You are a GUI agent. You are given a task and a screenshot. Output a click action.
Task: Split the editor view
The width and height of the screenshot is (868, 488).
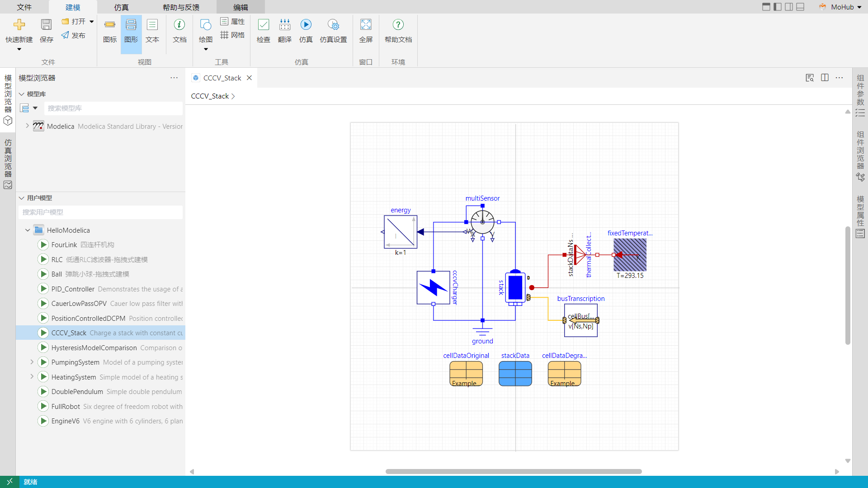click(825, 78)
